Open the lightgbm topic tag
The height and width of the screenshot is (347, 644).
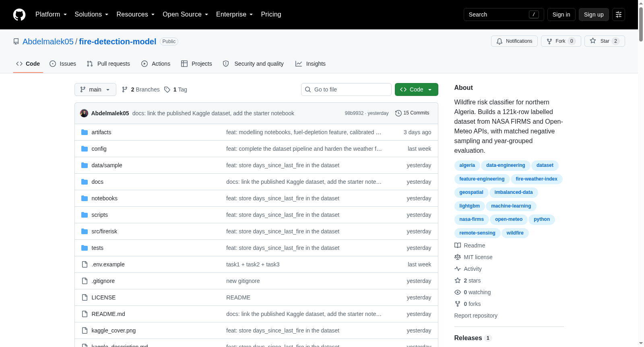point(470,206)
